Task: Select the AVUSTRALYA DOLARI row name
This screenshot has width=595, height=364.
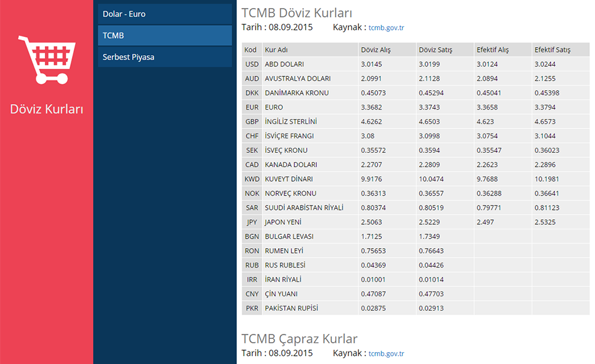Action: tap(297, 78)
